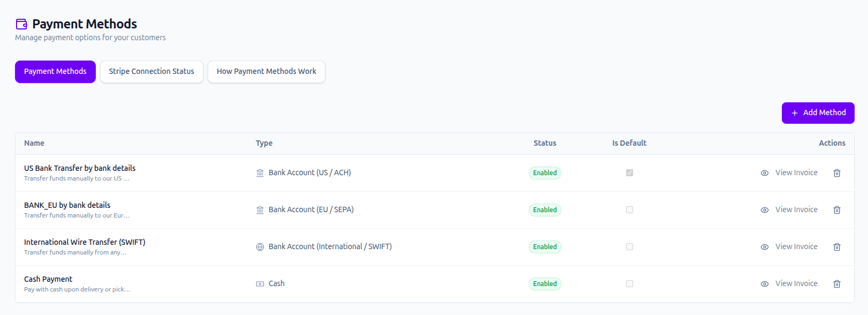Click bank icon next to Bank Account (US / ACH)

pyautogui.click(x=260, y=173)
